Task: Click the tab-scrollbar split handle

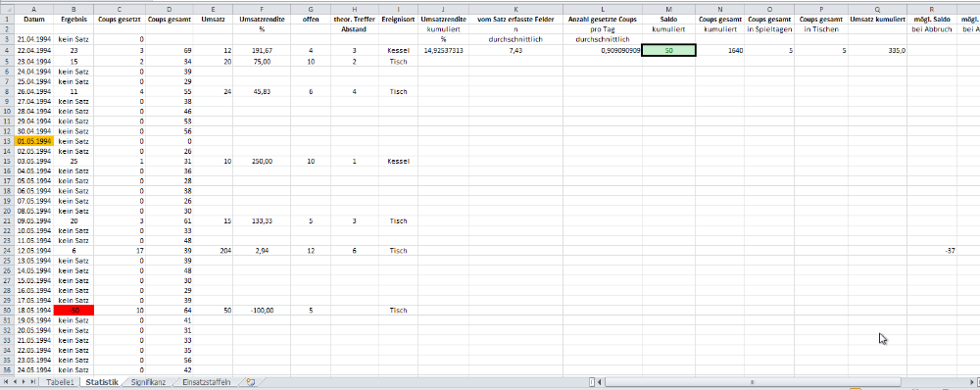Action: (592, 382)
